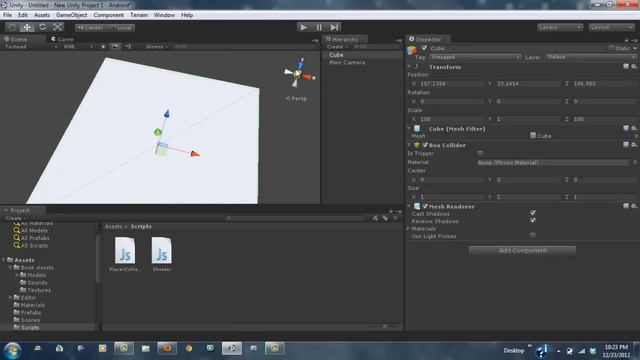Switch to the Scene tab
The image size is (640, 360).
[x=16, y=39]
